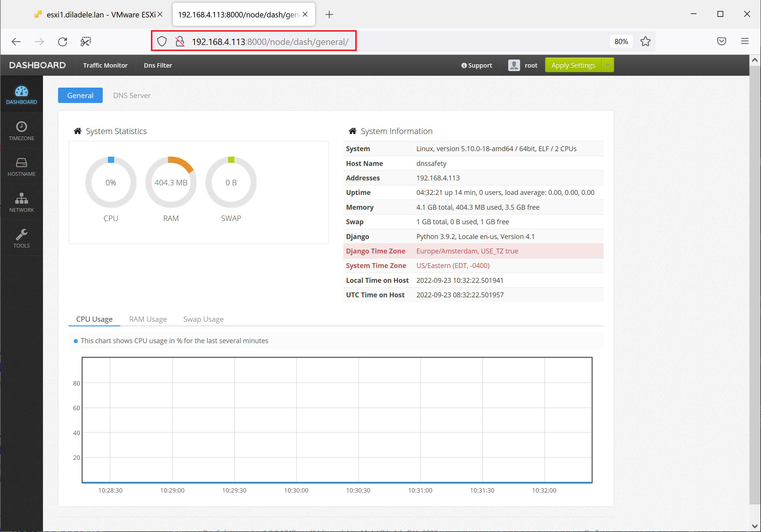Click the browser Back arrow
This screenshot has width=761, height=532.
(16, 42)
